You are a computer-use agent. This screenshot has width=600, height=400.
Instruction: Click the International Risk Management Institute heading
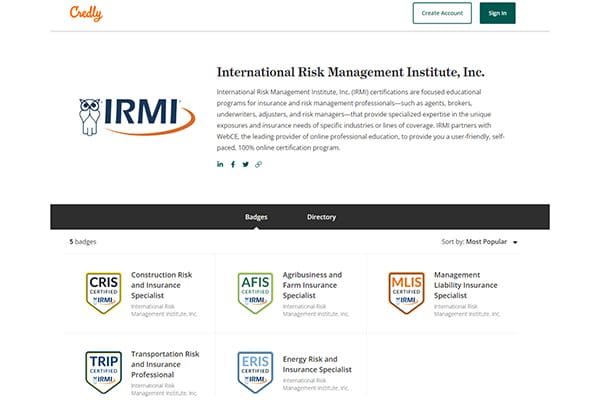pos(351,72)
